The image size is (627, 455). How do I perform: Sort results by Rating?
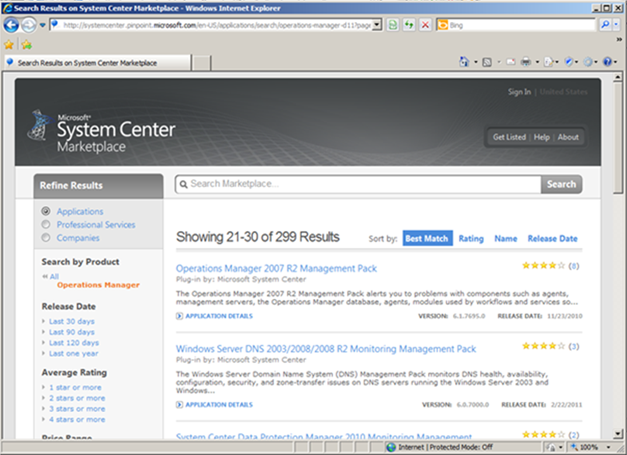click(471, 239)
